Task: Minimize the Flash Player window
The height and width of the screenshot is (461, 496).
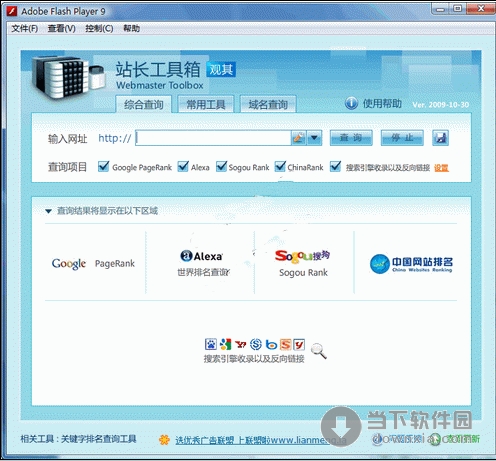Action: (x=440, y=9)
